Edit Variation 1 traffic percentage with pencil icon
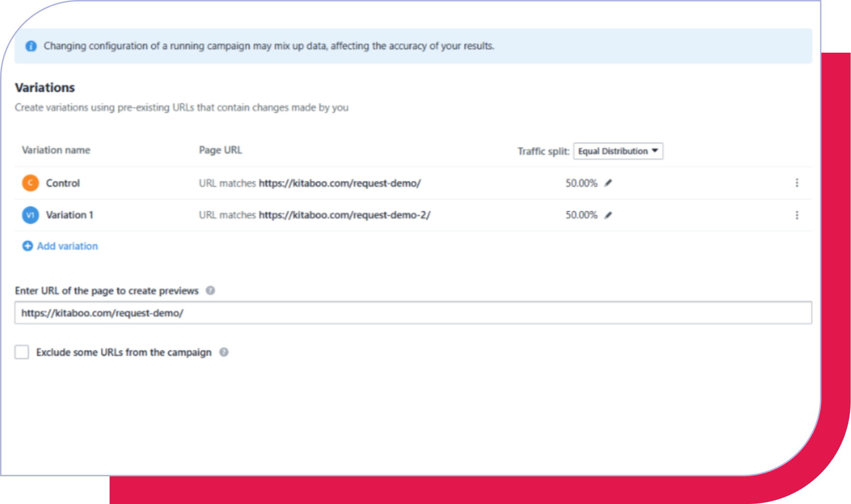Screen dimensions: 851x504 click(608, 215)
